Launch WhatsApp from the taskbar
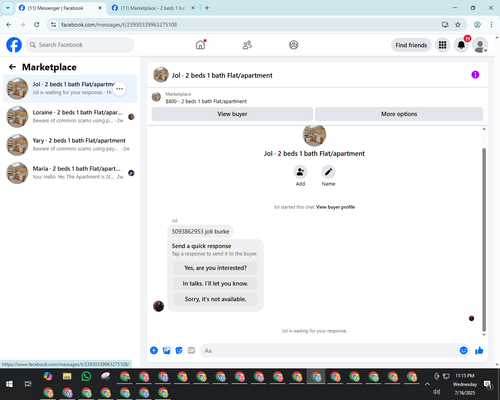The height and width of the screenshot is (400, 500). (86, 376)
